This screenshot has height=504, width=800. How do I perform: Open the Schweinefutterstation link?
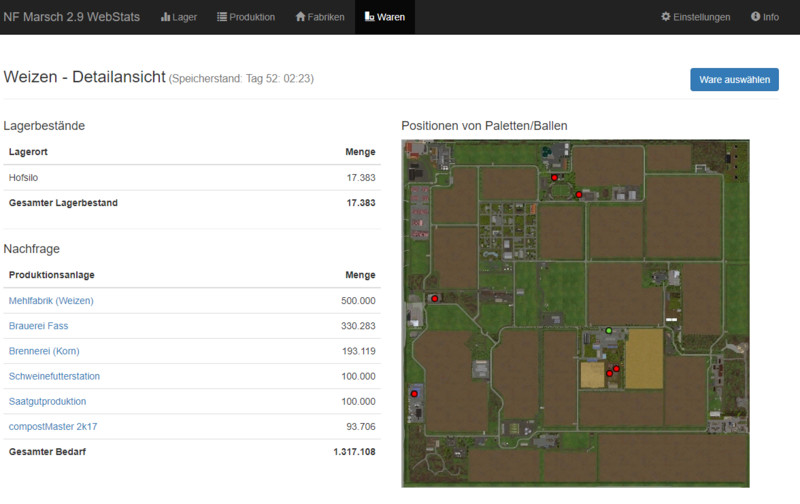coord(54,376)
